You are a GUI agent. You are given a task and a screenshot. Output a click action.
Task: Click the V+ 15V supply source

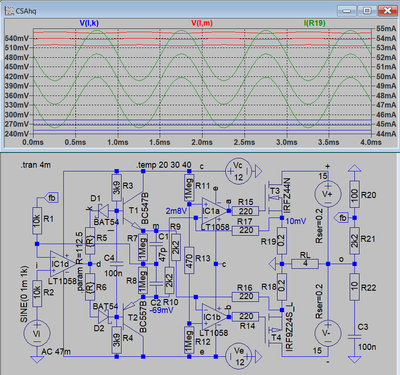[328, 194]
